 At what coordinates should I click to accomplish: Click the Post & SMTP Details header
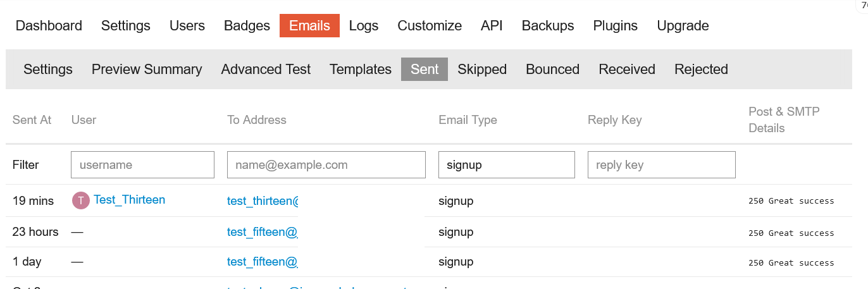784,120
